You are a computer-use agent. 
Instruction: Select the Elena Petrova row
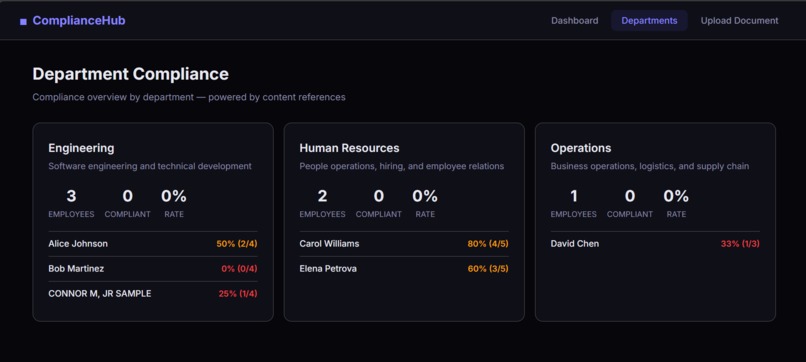pos(404,268)
